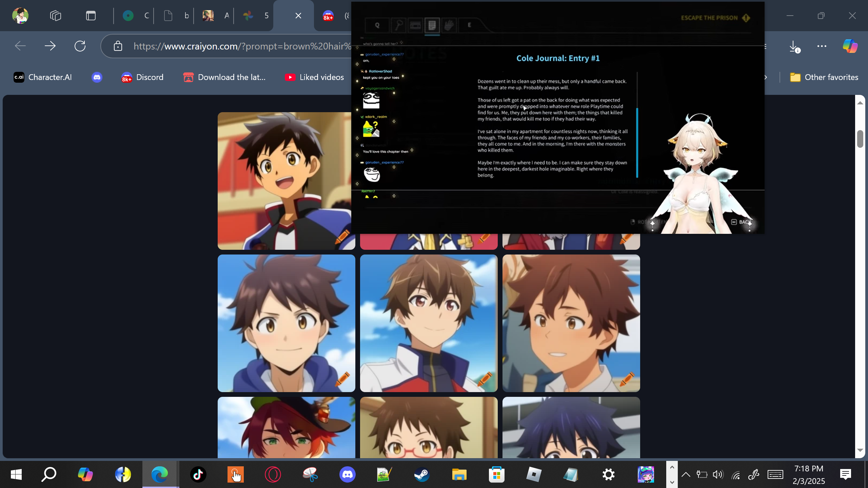
Task: Launch Steam from the taskbar
Action: click(422, 474)
